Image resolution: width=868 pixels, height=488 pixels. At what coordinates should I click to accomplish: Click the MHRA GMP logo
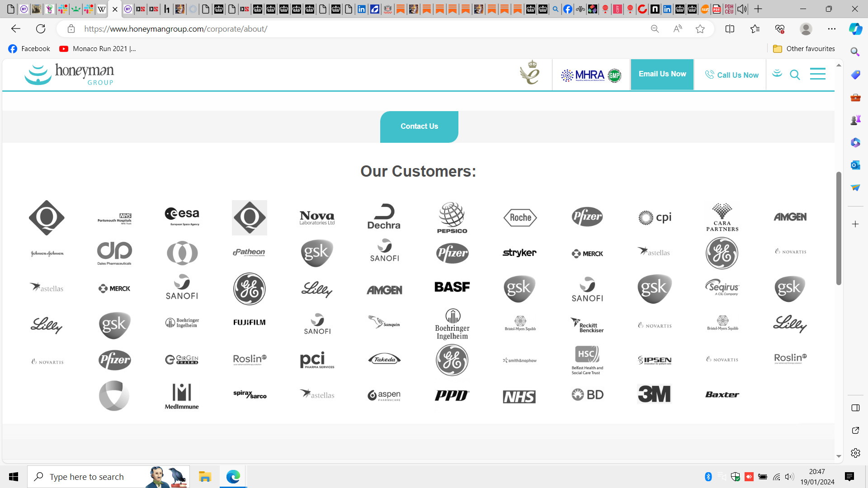(x=591, y=75)
